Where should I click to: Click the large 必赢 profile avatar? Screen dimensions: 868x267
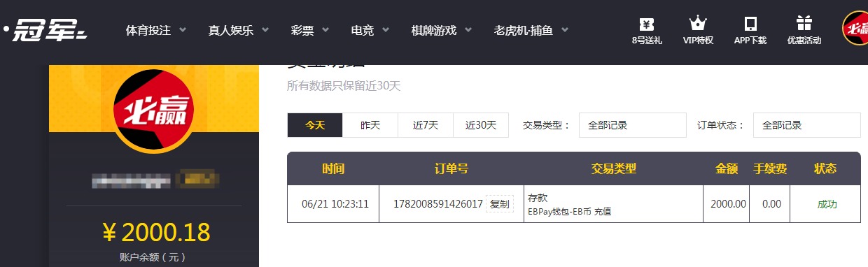pyautogui.click(x=153, y=110)
